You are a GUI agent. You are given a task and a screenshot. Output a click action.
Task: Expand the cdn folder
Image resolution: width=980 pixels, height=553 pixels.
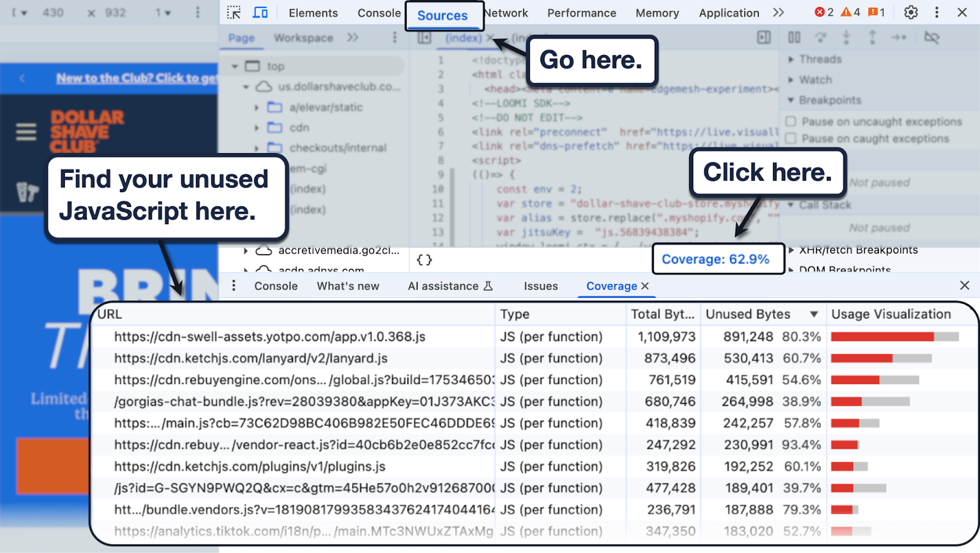[x=257, y=127]
